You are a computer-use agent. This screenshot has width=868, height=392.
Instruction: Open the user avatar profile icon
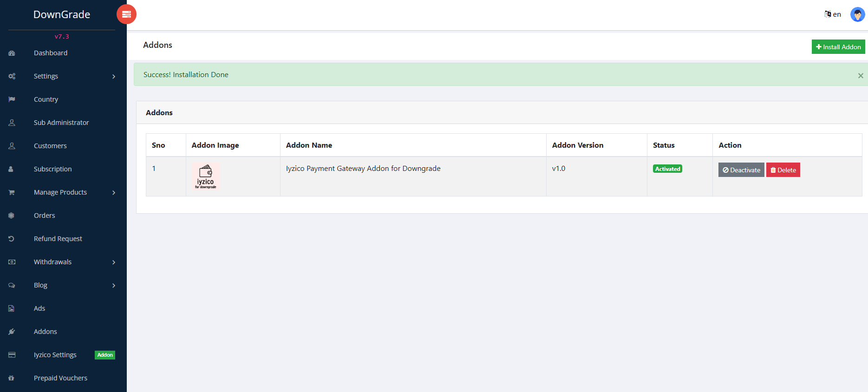857,14
